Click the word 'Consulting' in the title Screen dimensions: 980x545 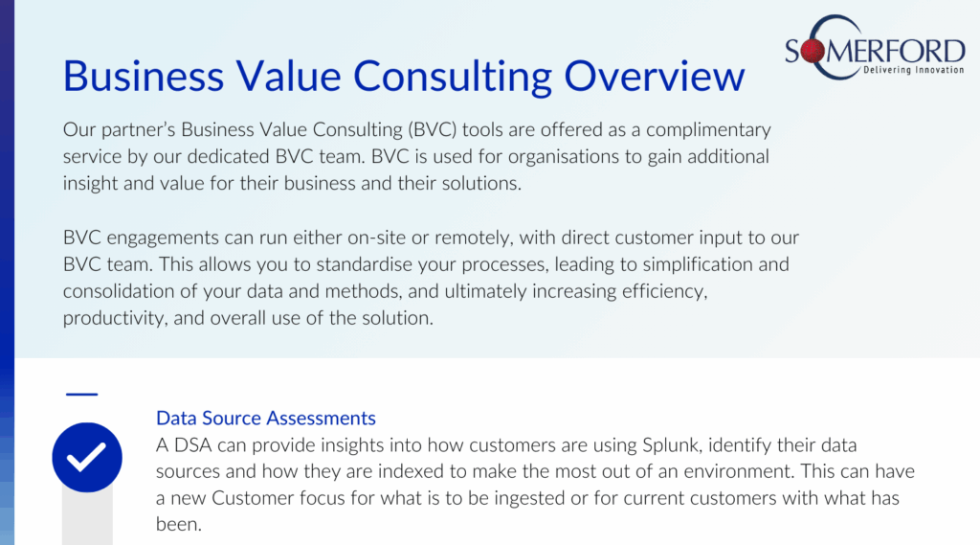tap(453, 78)
